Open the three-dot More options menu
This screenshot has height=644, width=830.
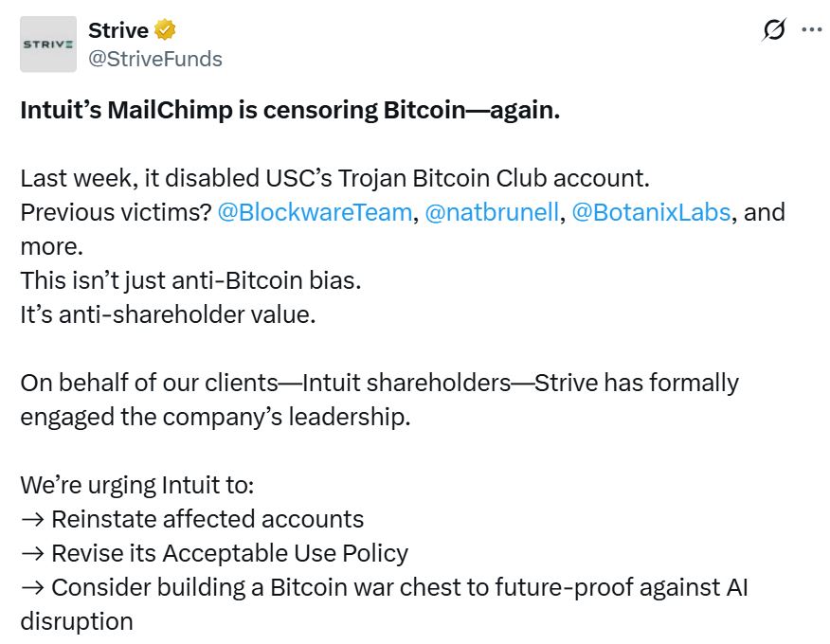pyautogui.click(x=811, y=30)
